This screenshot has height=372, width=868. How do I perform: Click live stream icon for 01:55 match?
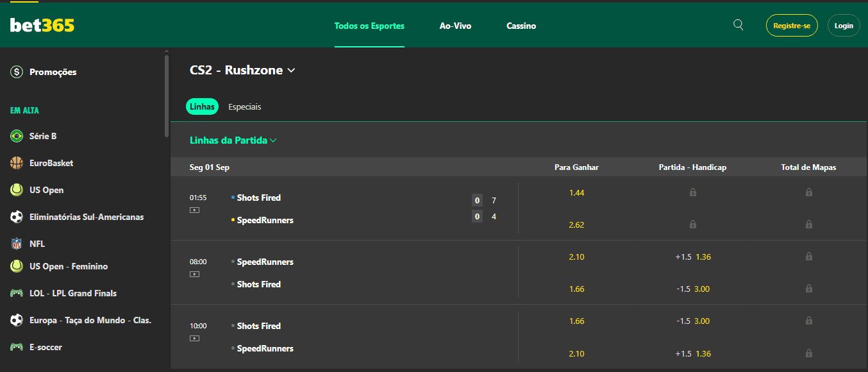(194, 210)
